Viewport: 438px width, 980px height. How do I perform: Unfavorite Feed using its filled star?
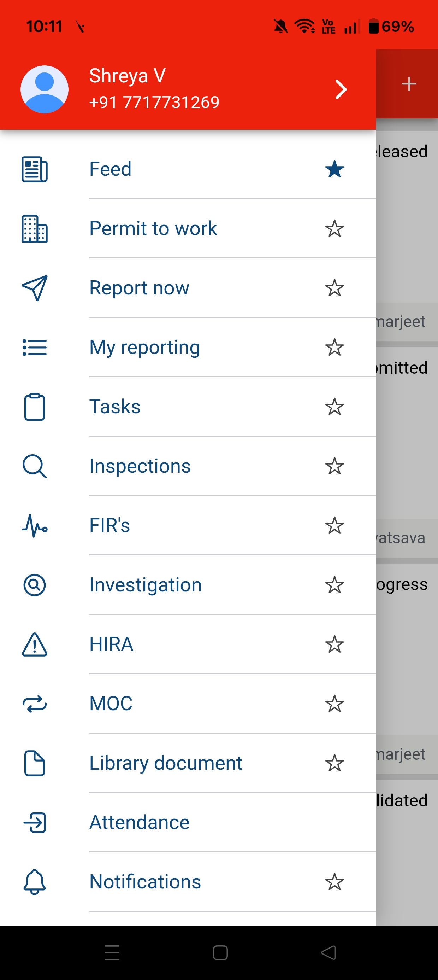[x=335, y=169]
